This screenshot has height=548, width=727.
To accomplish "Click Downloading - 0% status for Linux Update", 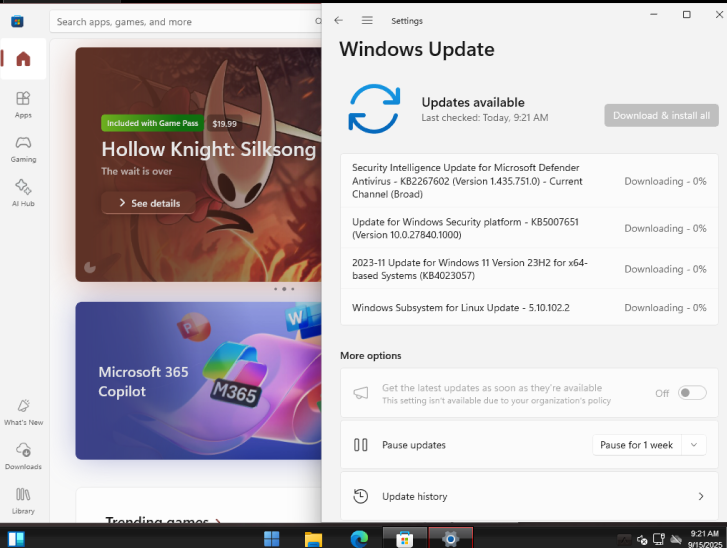I will [665, 308].
